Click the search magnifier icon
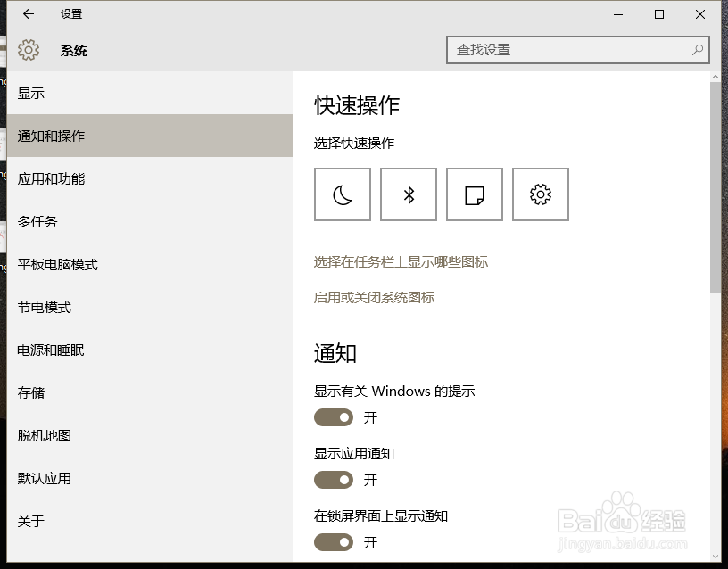728x569 pixels. (x=697, y=50)
